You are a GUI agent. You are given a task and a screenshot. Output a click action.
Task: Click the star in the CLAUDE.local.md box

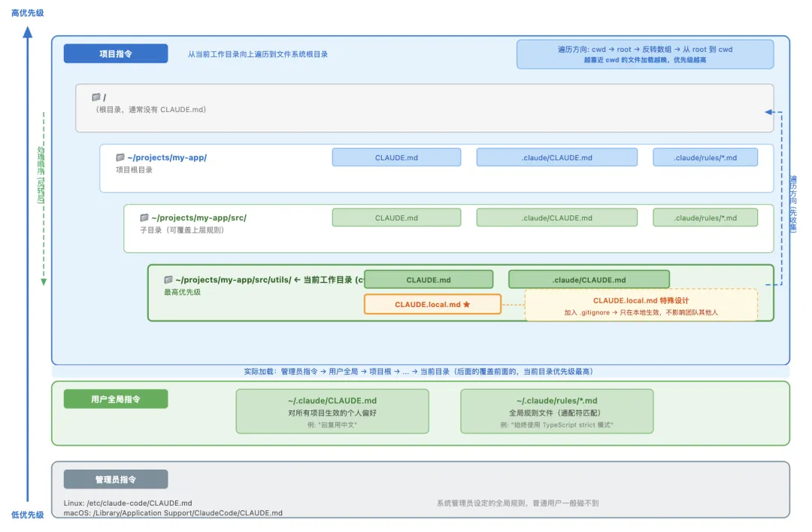coord(466,305)
